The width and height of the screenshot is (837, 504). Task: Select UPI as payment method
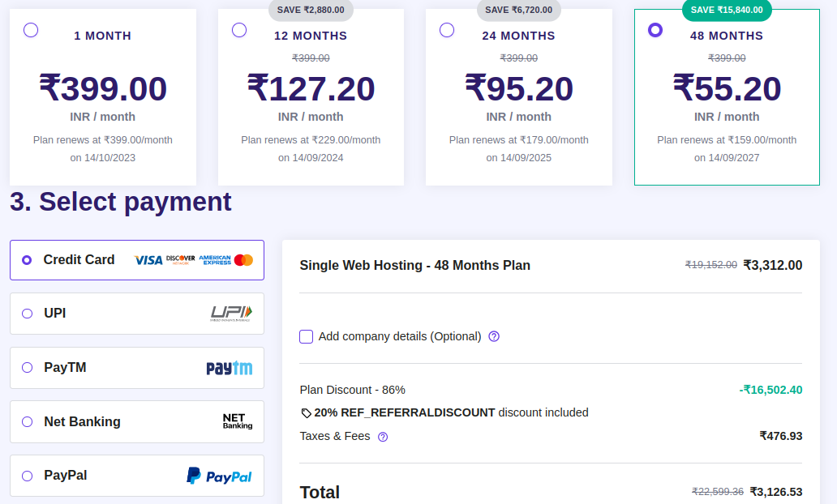[28, 314]
